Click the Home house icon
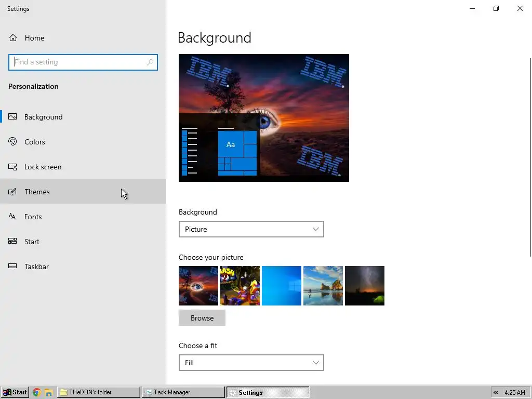This screenshot has height=399, width=532. coord(13,37)
